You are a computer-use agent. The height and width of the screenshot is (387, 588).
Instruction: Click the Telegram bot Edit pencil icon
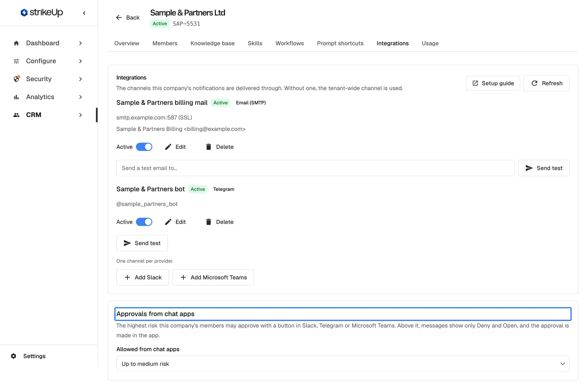pos(168,222)
